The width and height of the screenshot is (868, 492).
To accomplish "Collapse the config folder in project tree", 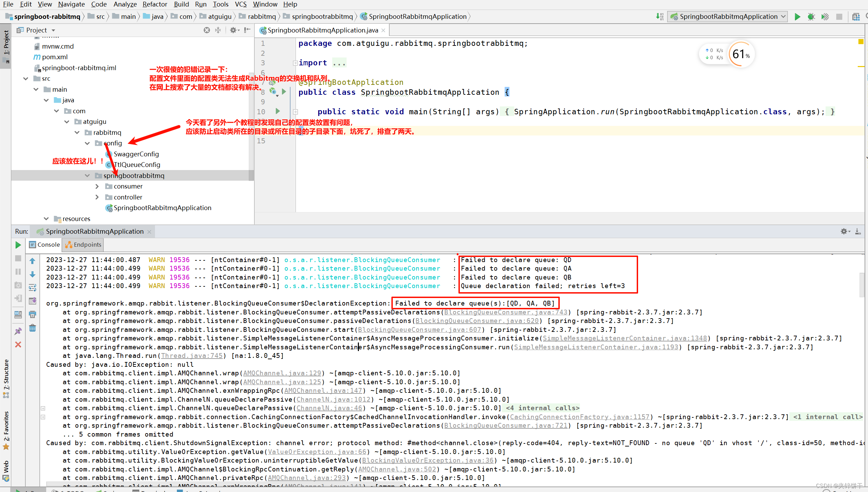I will pyautogui.click(x=88, y=143).
